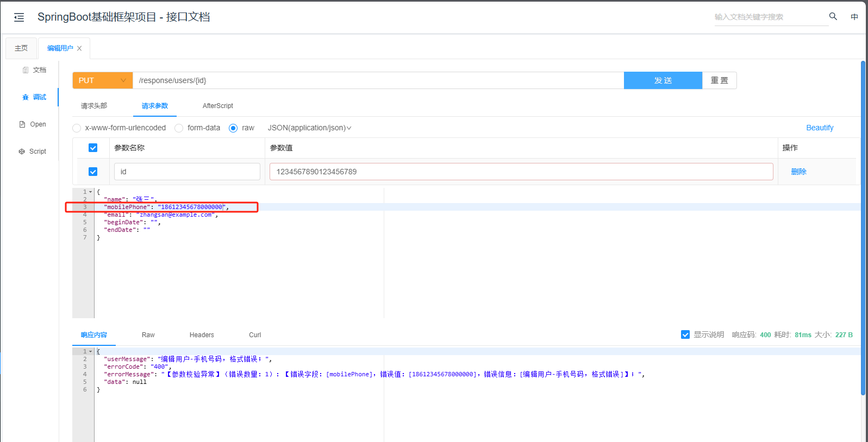The height and width of the screenshot is (442, 868).
Task: Click the Beautify link
Action: coord(820,128)
